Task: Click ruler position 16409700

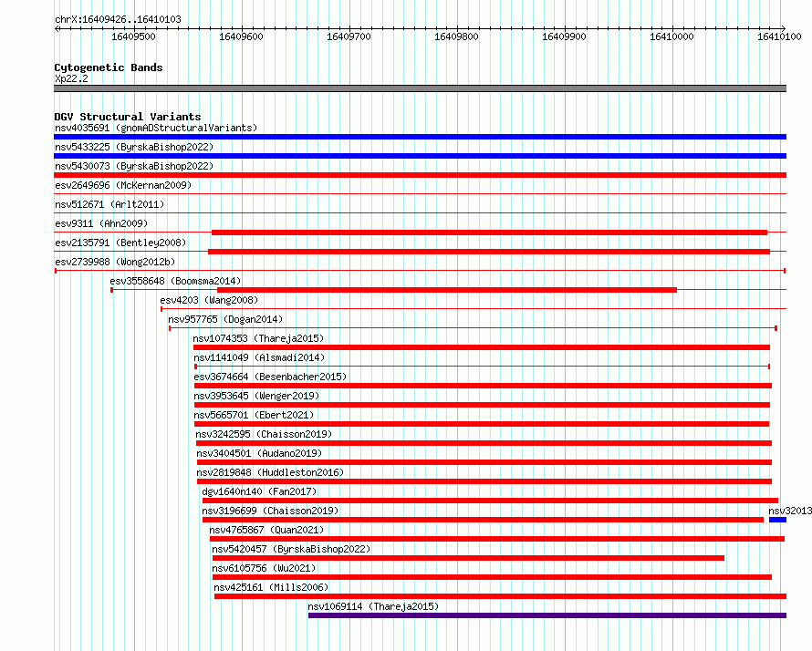Action: click(x=349, y=36)
